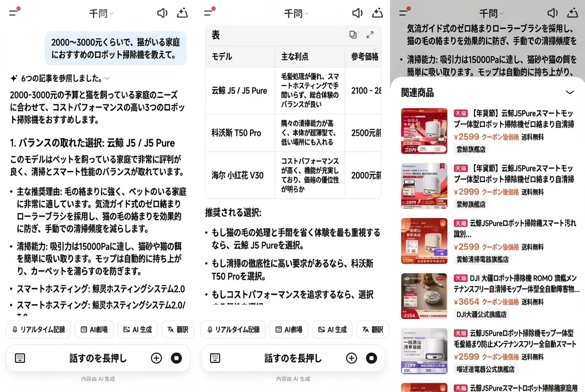Switch to keyboard input on middle screen

(215, 358)
